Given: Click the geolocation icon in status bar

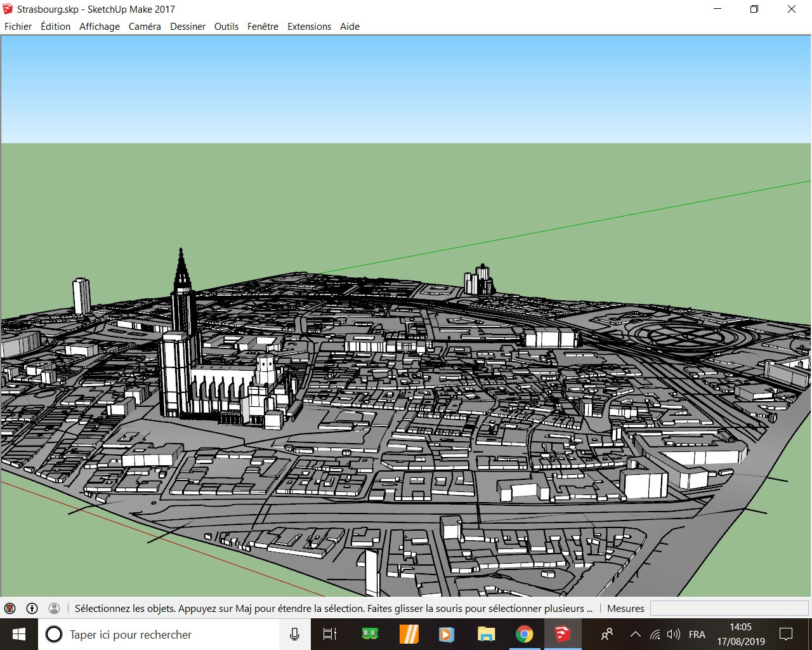Looking at the screenshot, I should coord(10,608).
